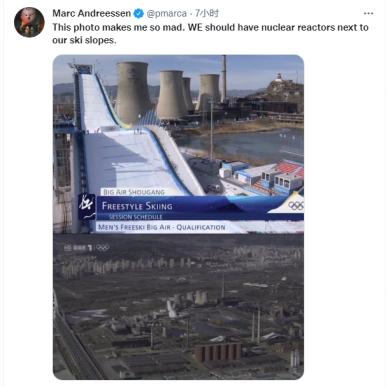
Task: Click the Session Schedule caption text
Action: 136,217
